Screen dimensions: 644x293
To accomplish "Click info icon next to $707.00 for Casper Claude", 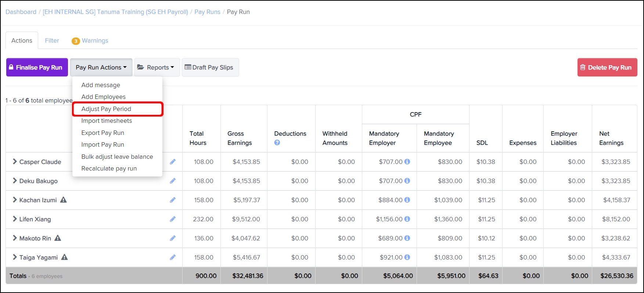I will [x=407, y=162].
